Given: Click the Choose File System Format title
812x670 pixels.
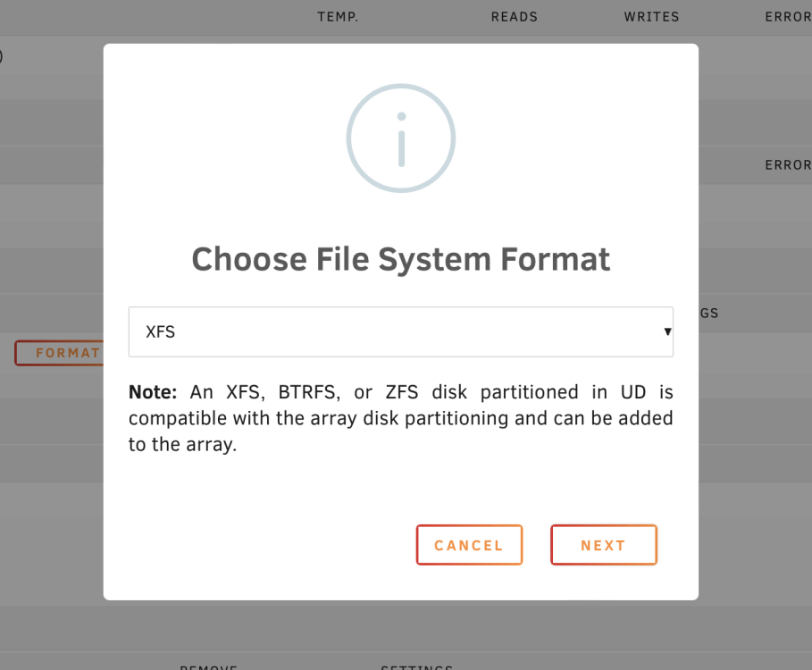Looking at the screenshot, I should pyautogui.click(x=401, y=259).
